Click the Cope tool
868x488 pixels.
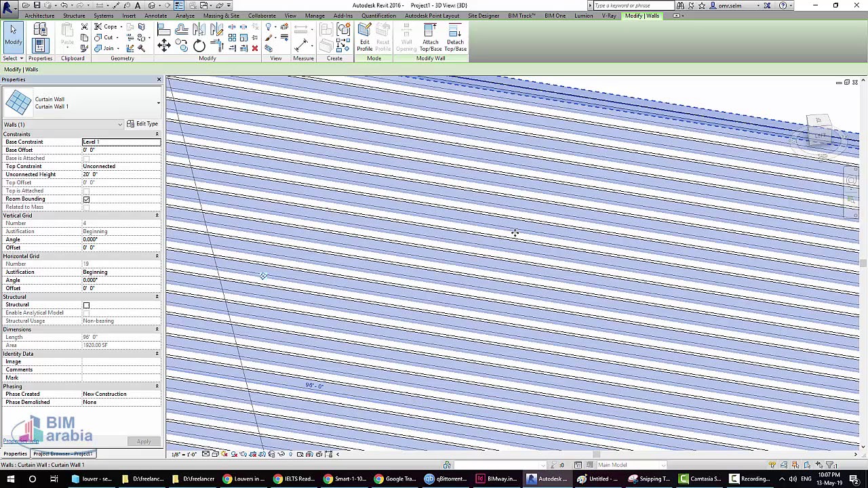pyautogui.click(x=106, y=26)
